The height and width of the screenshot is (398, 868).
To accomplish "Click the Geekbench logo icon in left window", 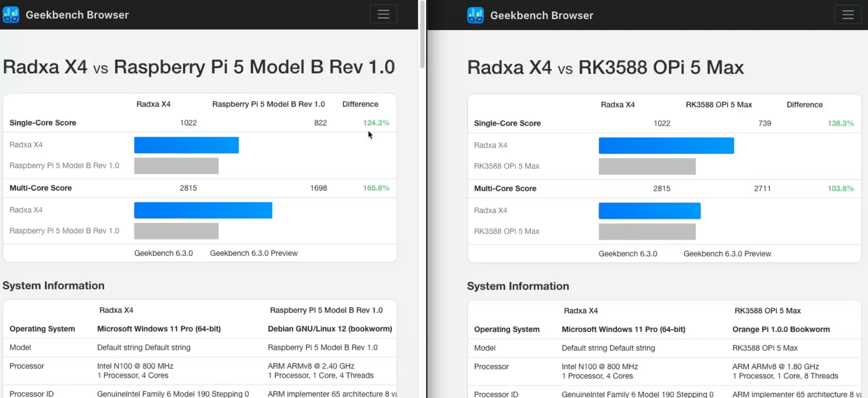I will coord(11,15).
